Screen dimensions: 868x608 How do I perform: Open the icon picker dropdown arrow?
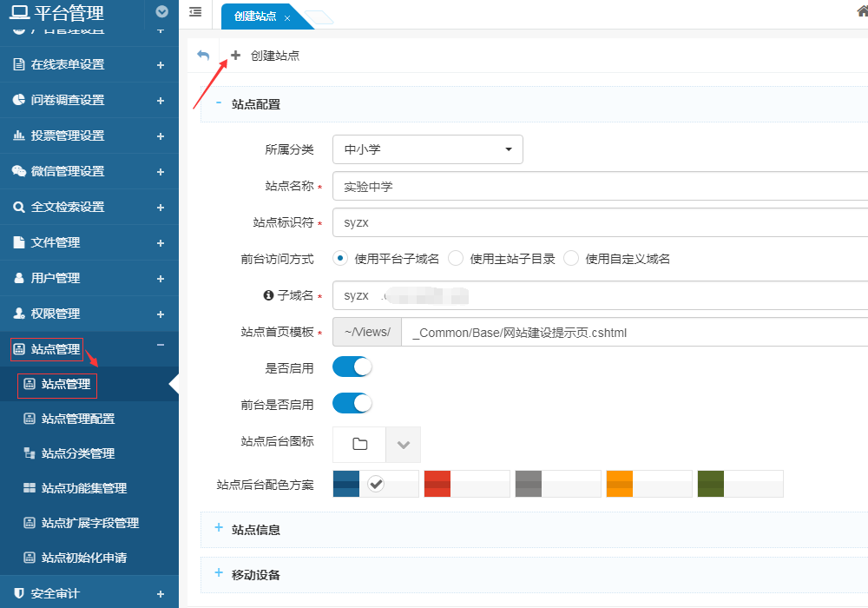[403, 444]
